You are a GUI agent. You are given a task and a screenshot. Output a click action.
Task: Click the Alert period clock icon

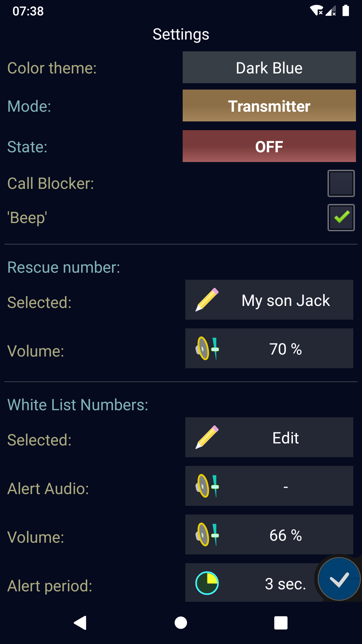[207, 583]
